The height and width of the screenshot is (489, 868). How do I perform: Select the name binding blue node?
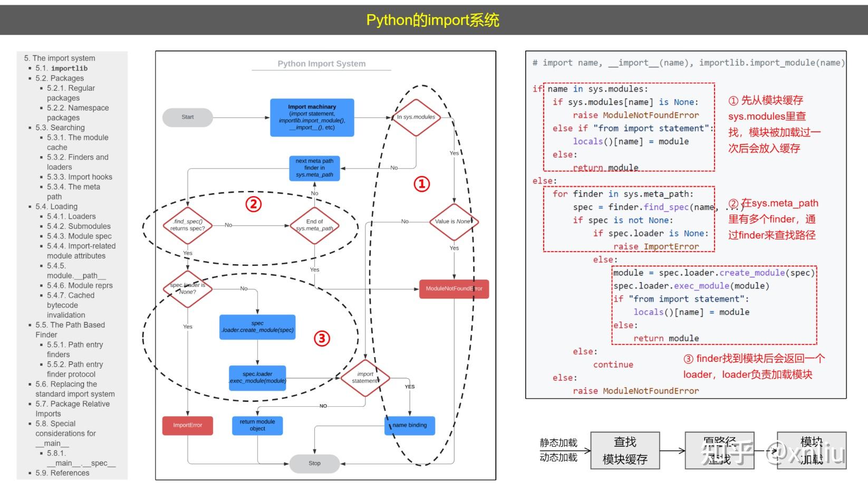(x=409, y=425)
